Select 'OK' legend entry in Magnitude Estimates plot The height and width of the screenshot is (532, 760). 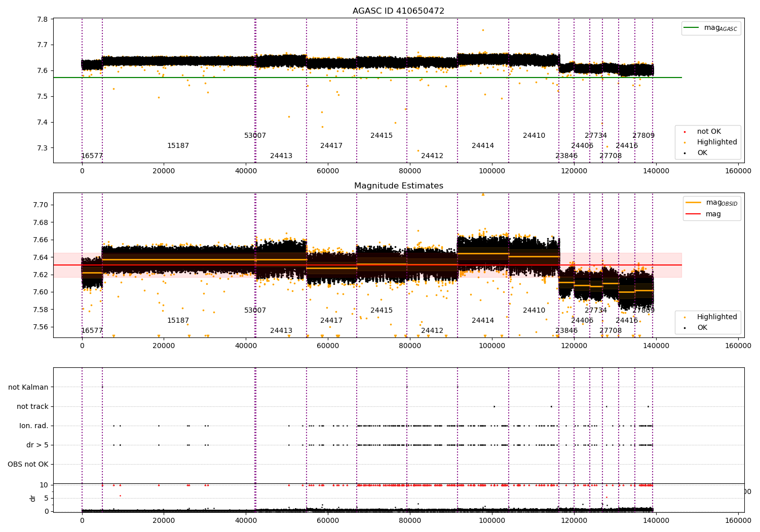click(x=696, y=328)
